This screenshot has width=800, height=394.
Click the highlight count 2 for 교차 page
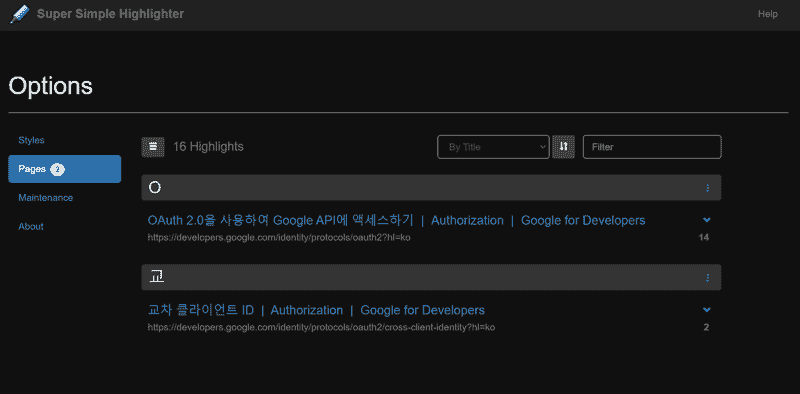pos(706,327)
